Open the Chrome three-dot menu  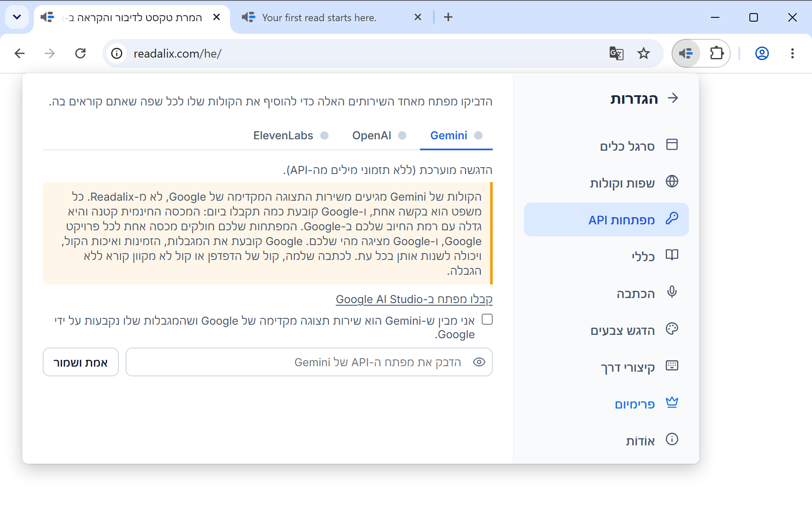[792, 53]
